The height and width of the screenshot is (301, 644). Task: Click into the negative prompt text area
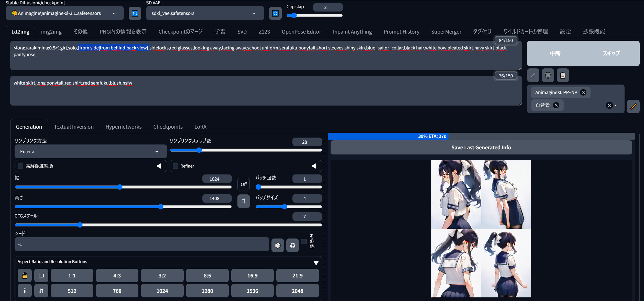(266, 91)
